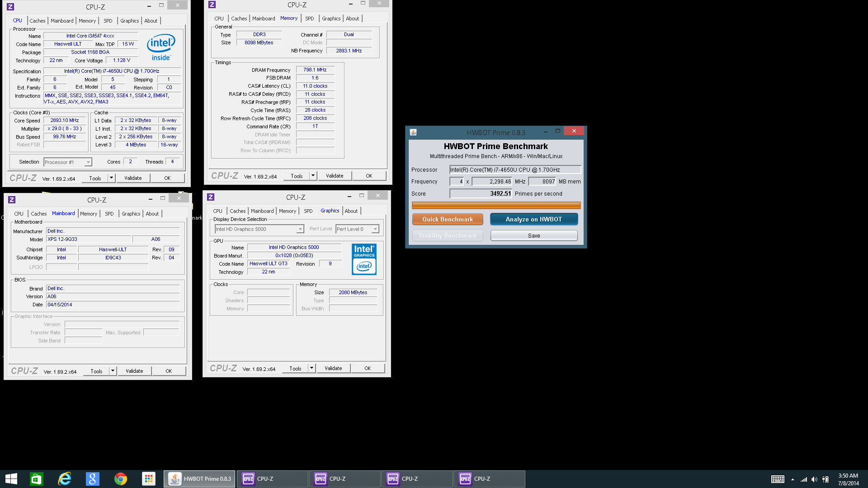This screenshot has width=868, height=488.
Task: Activate third CPU-Z taskbar item
Action: tap(417, 479)
